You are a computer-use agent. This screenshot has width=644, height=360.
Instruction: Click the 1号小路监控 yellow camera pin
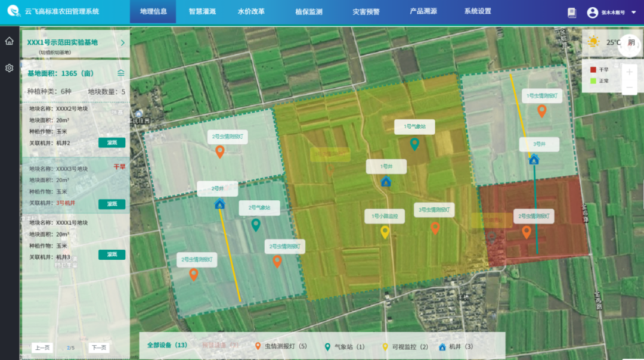coord(385,232)
